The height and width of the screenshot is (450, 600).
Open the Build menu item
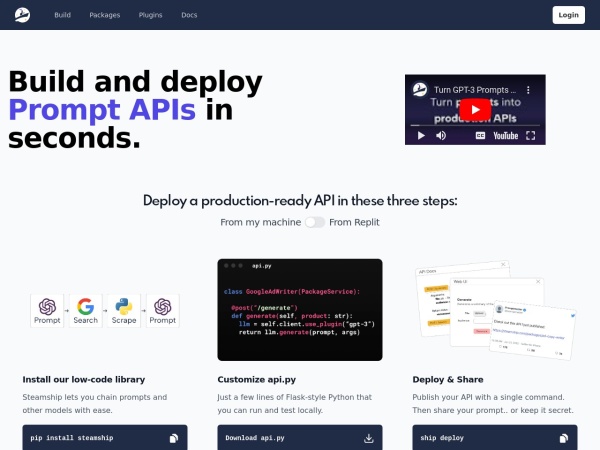(x=62, y=15)
